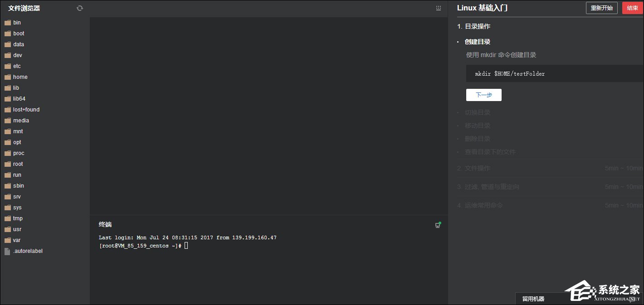Click the home folder icon
The width and height of the screenshot is (644, 305).
(7, 77)
